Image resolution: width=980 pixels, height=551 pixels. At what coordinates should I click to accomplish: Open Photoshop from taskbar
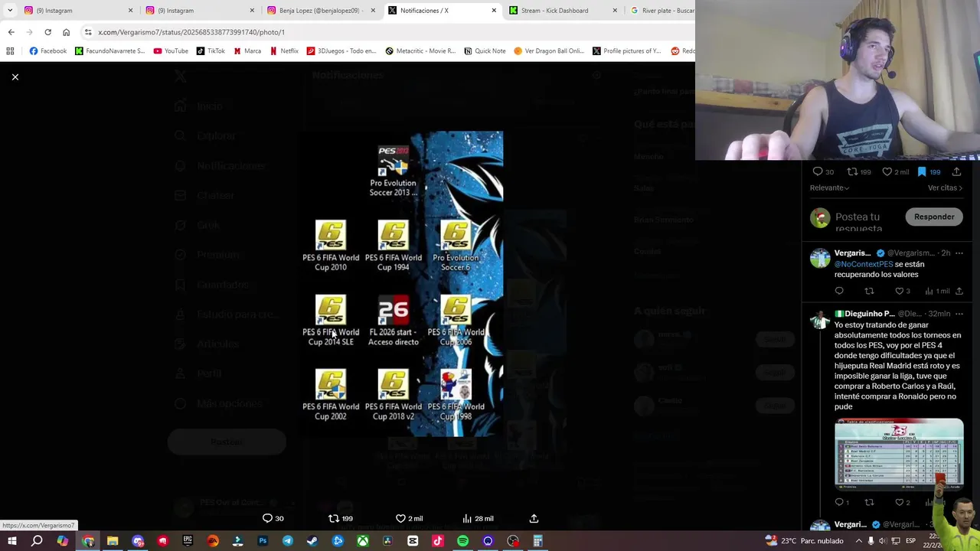click(x=263, y=541)
